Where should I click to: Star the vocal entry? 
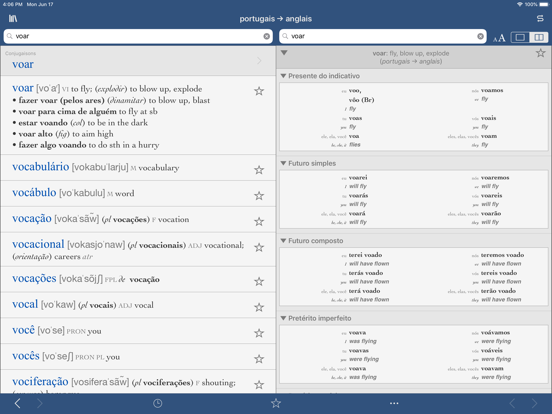(x=259, y=307)
